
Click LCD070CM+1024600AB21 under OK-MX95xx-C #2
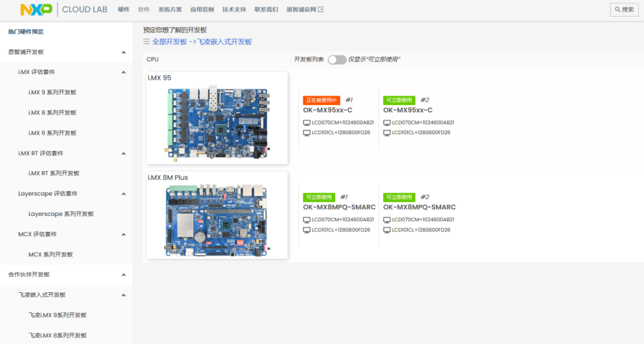pyautogui.click(x=423, y=123)
